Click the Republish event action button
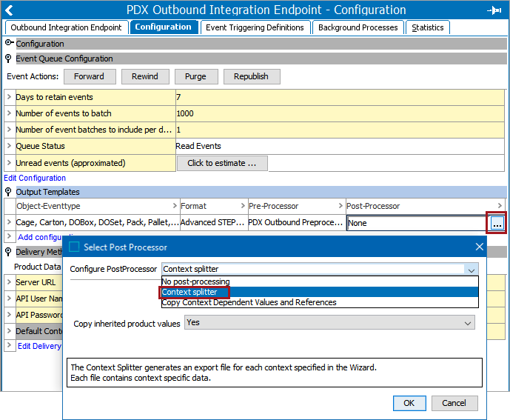 (252, 76)
